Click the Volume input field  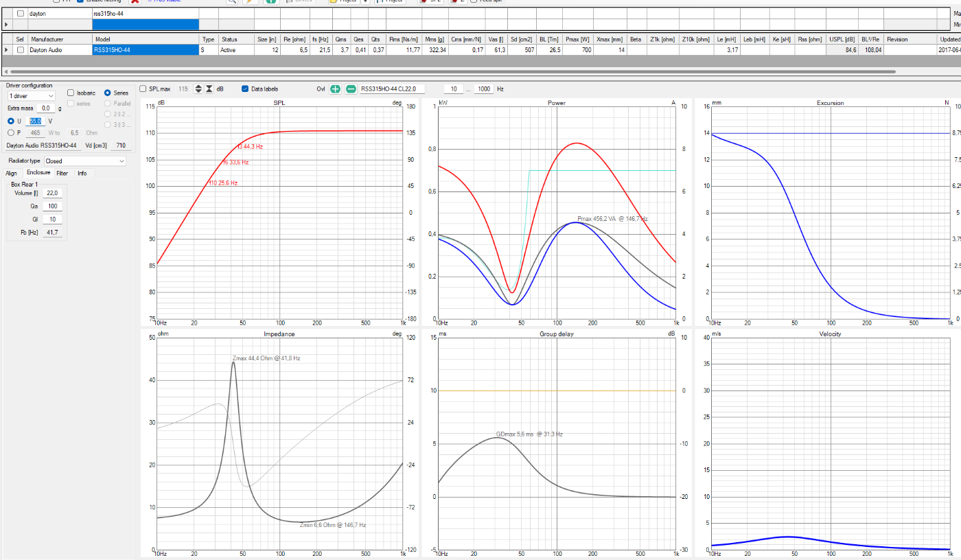point(52,194)
